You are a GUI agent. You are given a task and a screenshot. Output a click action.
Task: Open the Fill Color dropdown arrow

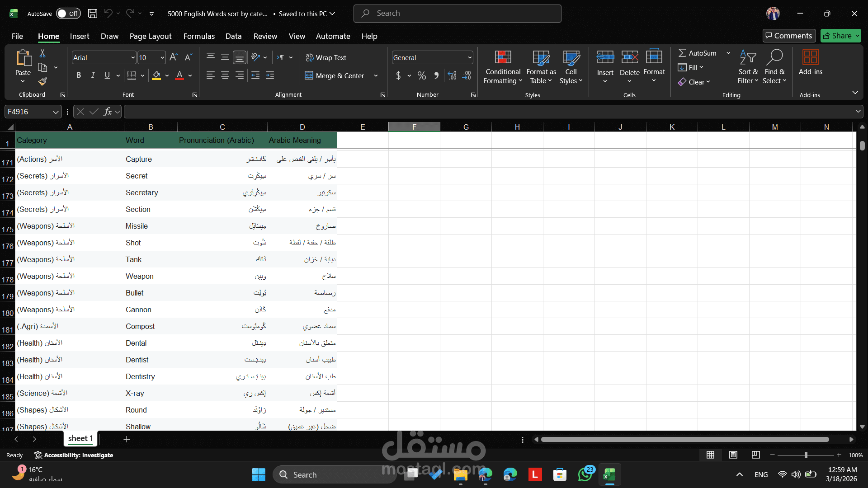coord(166,75)
